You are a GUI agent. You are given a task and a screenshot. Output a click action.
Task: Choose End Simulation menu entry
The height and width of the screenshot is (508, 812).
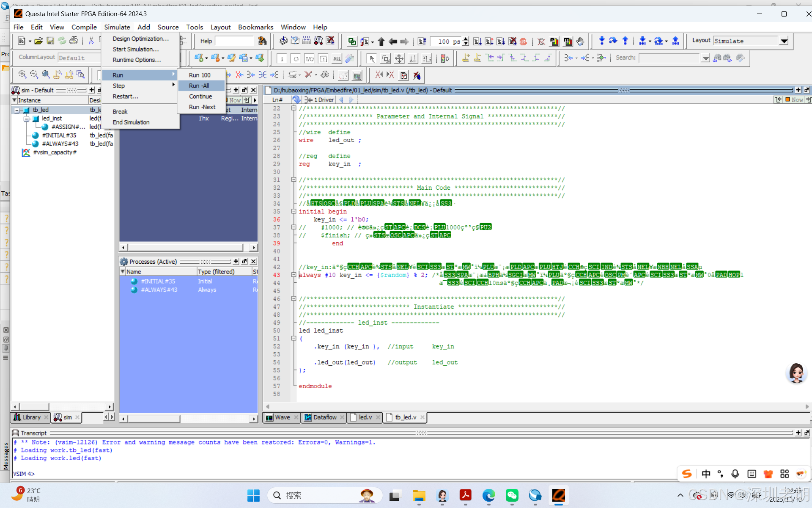click(139, 122)
